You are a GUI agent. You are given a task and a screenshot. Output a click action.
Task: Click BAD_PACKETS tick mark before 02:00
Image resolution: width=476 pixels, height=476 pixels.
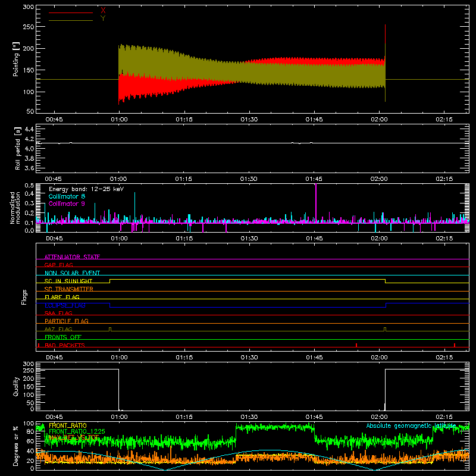[x=356, y=345]
